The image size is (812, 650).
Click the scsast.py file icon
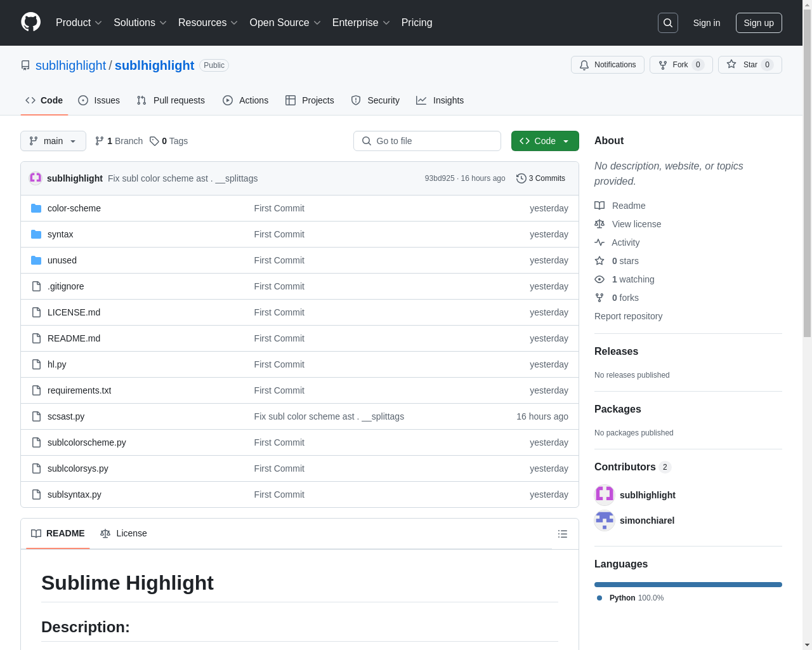coord(36,416)
